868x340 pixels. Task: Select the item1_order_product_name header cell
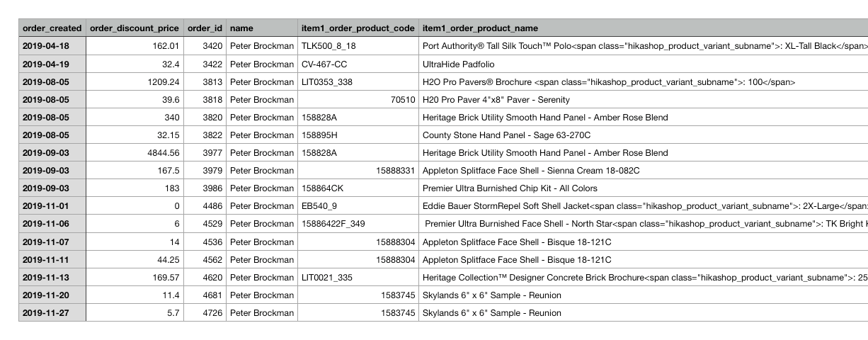tap(643, 28)
